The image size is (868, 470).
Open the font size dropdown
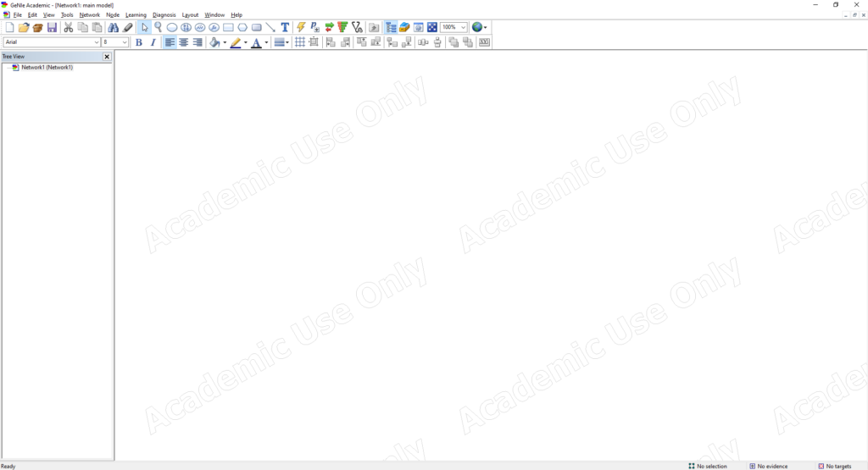[x=125, y=42]
